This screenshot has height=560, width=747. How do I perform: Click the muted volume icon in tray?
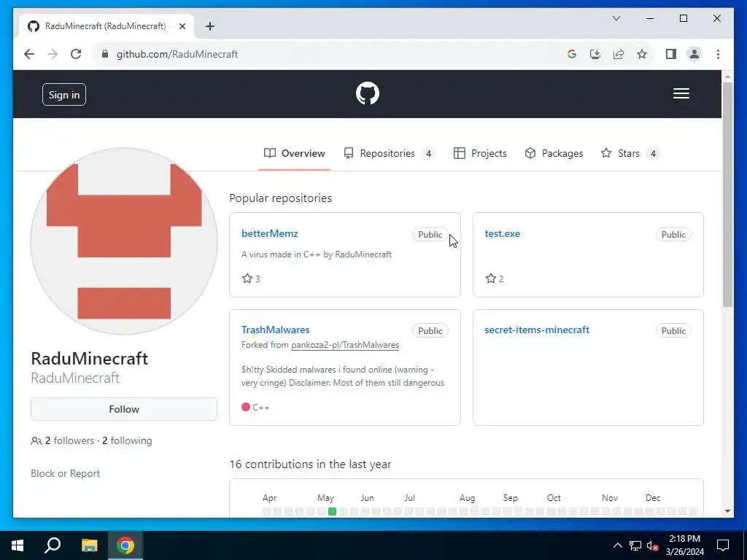tap(652, 545)
